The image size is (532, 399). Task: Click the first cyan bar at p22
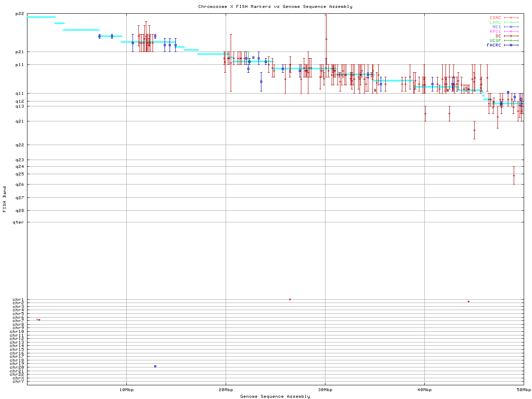tap(41, 17)
